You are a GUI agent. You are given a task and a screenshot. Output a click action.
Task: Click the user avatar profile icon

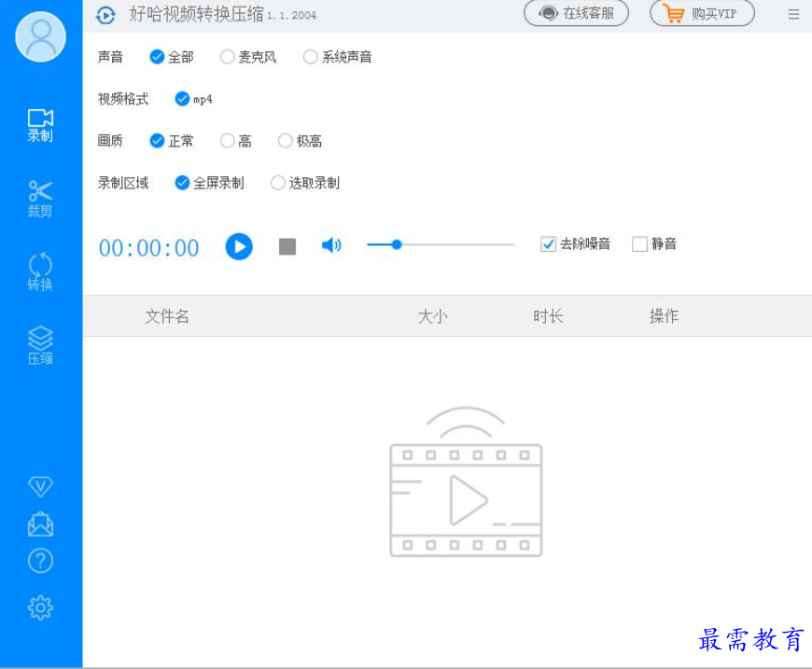click(40, 37)
